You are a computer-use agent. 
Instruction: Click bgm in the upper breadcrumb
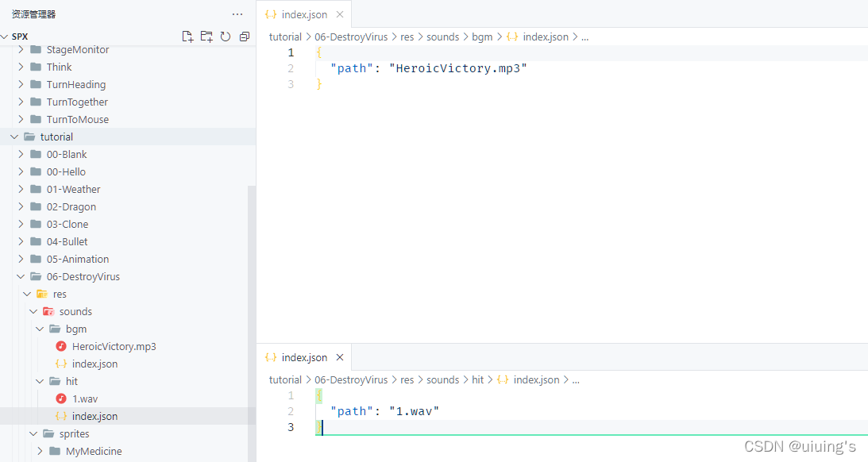pos(482,37)
